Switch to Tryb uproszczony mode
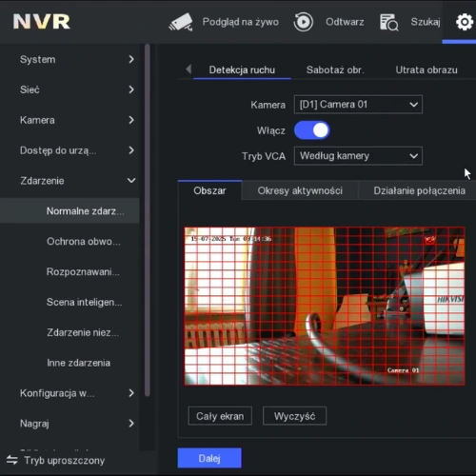 click(65, 460)
